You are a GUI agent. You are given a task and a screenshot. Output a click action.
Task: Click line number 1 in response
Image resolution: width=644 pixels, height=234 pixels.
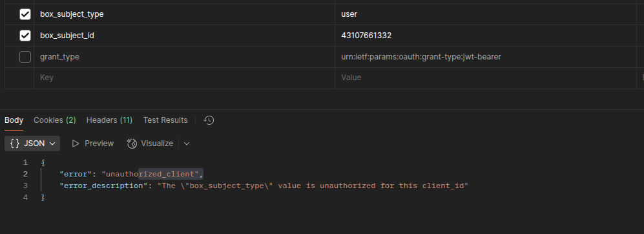pos(25,162)
